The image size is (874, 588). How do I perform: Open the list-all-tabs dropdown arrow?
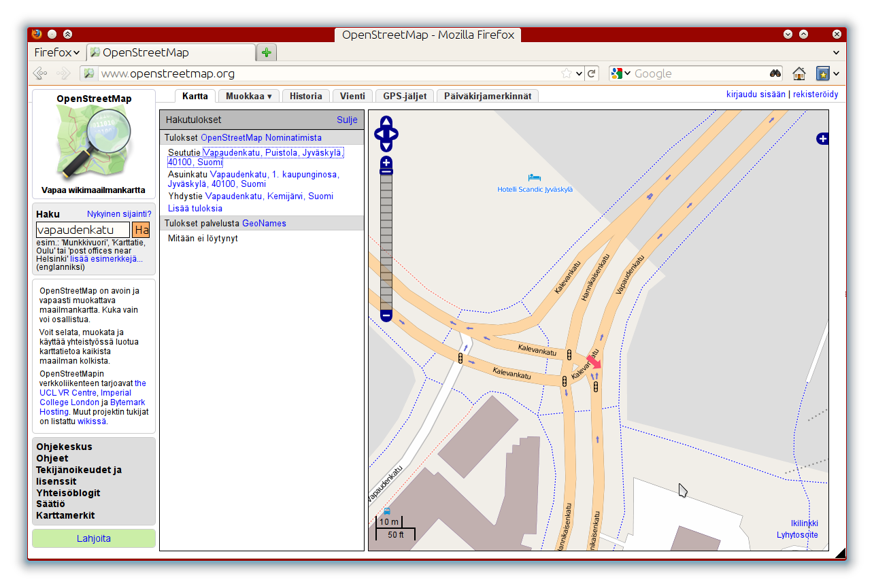(836, 52)
